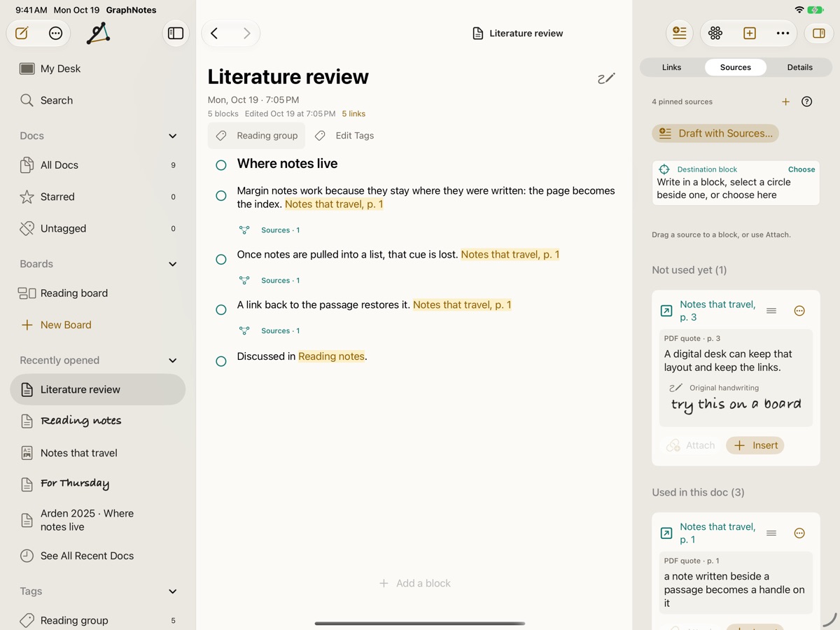Open the graph view icon
Screen dimensions: 840x630
[98, 33]
